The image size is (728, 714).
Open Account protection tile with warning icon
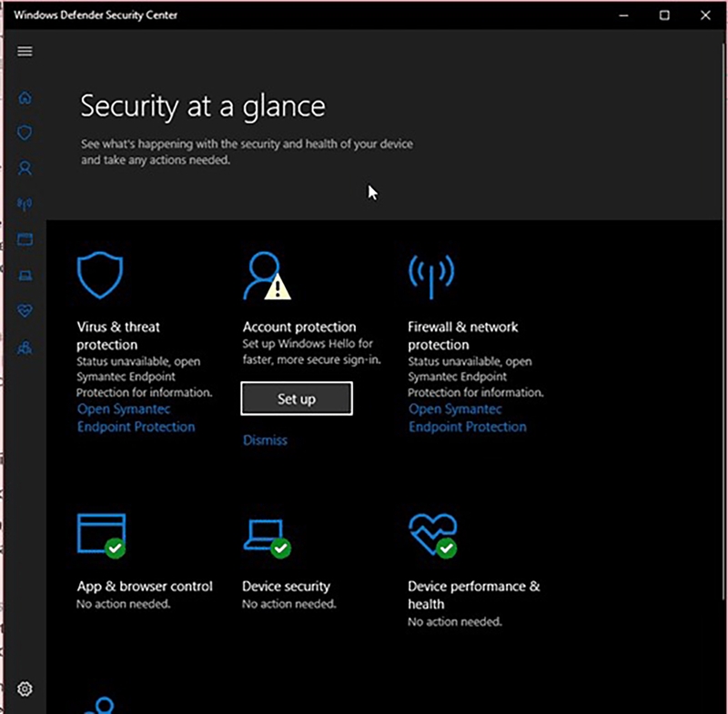click(x=267, y=276)
